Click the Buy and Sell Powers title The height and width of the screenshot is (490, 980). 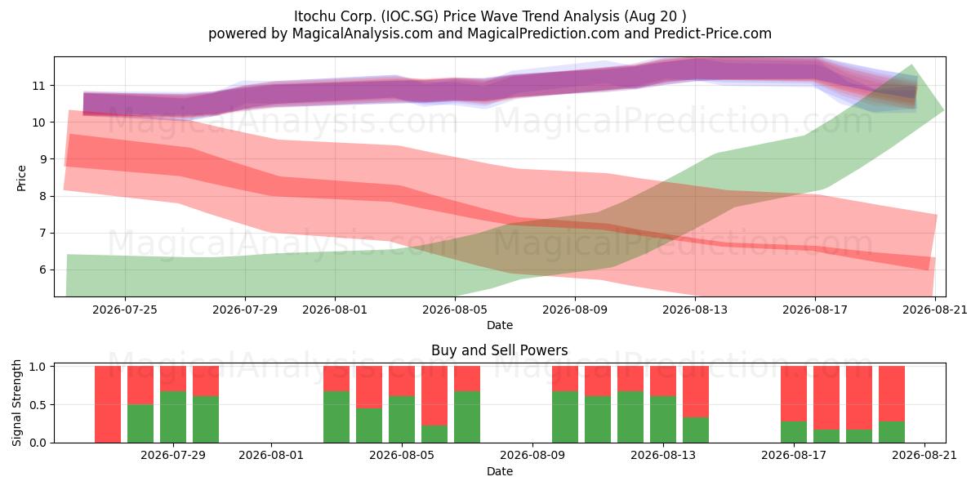(500, 350)
